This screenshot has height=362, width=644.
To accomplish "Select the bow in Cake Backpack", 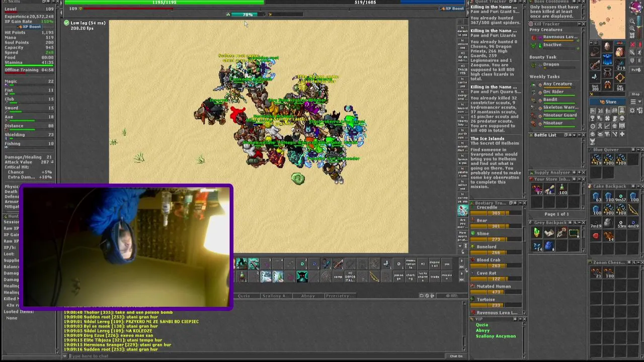I will point(633,209).
